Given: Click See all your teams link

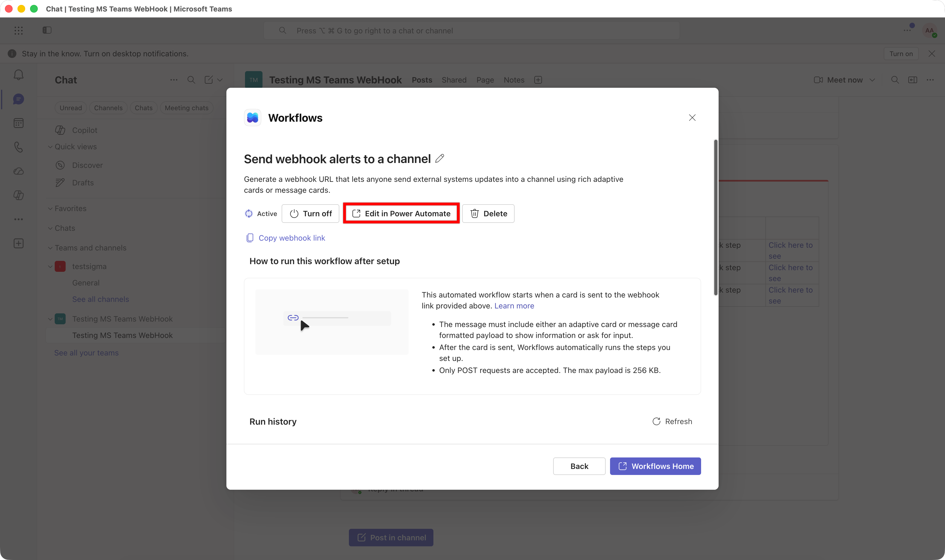Looking at the screenshot, I should click(x=86, y=353).
